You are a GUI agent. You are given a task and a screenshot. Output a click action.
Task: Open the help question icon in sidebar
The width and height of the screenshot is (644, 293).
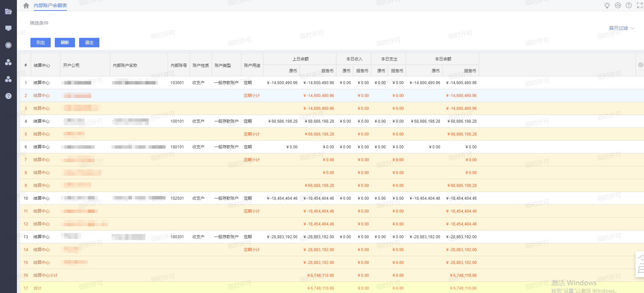(8, 96)
